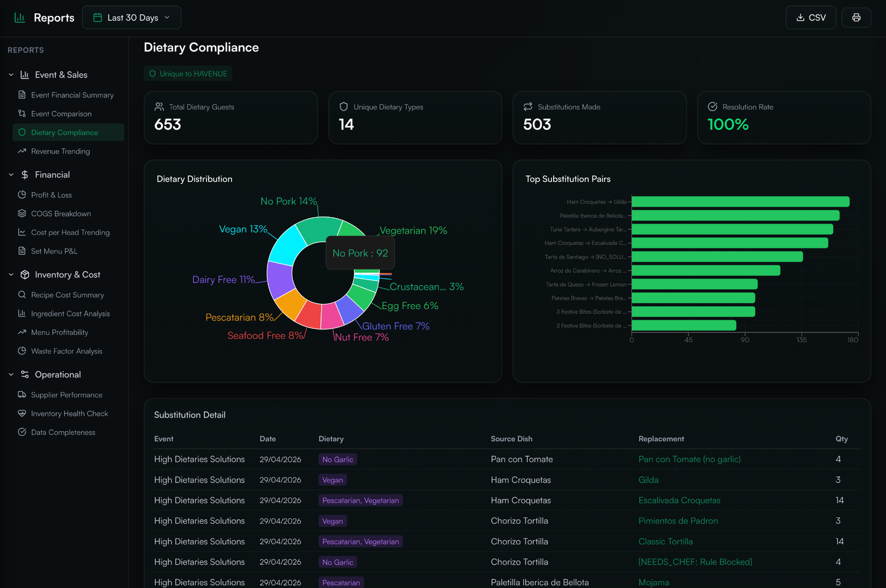Click the Reports bar chart logo icon
886x588 pixels.
[x=19, y=18]
